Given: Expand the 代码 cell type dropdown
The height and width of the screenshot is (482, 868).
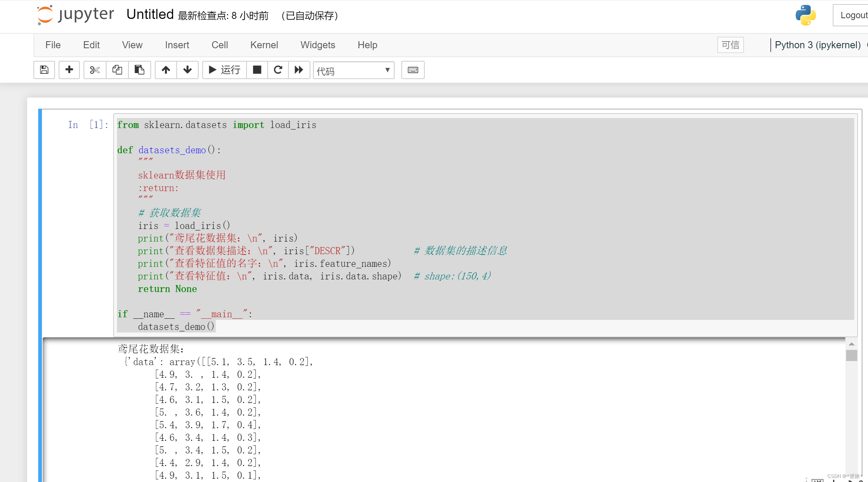Looking at the screenshot, I should pyautogui.click(x=353, y=70).
